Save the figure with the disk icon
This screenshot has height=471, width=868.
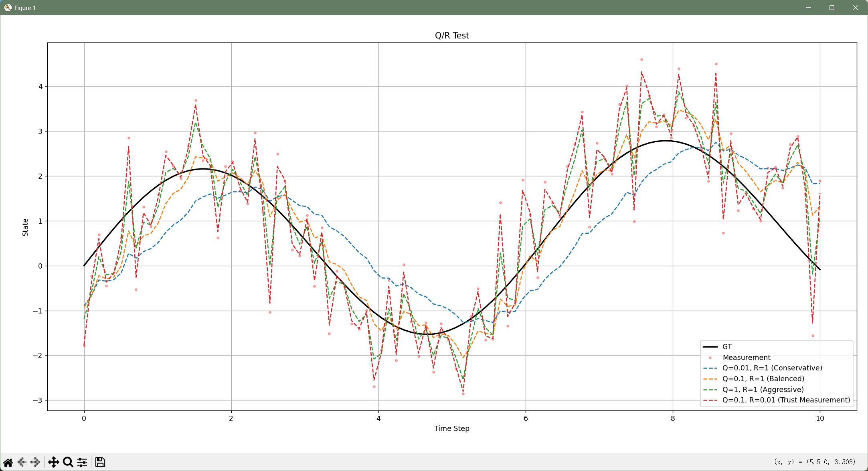pos(100,462)
